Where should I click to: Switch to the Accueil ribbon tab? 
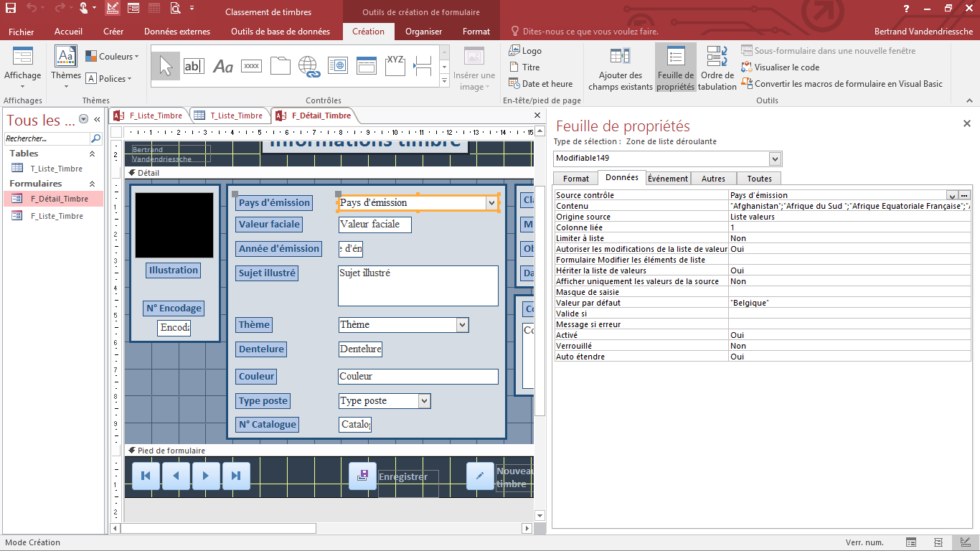click(69, 32)
